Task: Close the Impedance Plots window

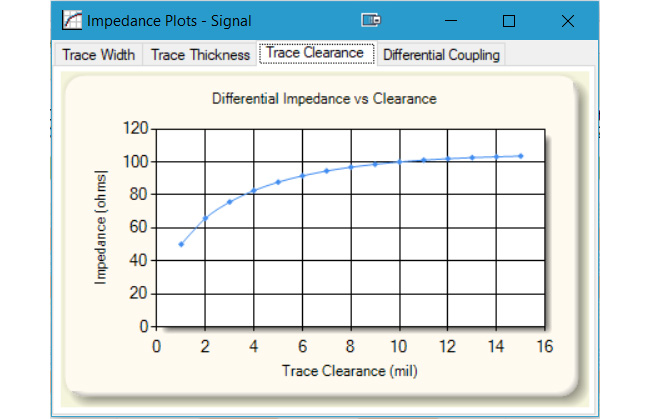Action: (x=568, y=21)
